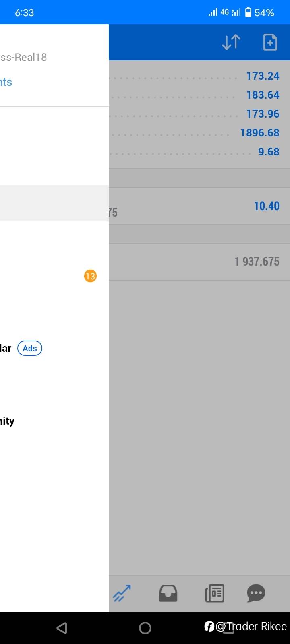Tap the account server text ending Real18
Screen dimensions: 290x644
[x=23, y=57]
